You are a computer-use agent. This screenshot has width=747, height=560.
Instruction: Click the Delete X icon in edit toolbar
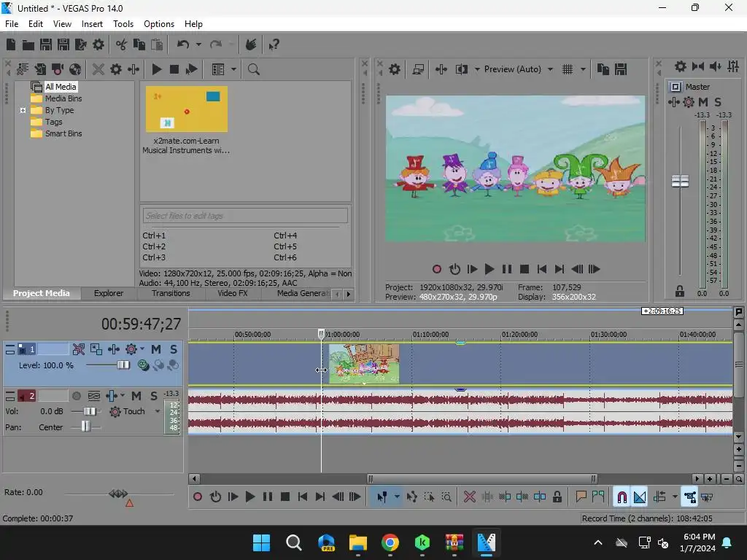tap(469, 497)
